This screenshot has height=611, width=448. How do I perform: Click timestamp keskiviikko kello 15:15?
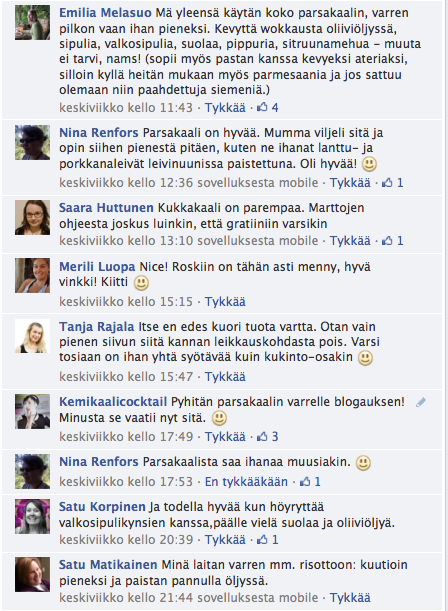[126, 302]
